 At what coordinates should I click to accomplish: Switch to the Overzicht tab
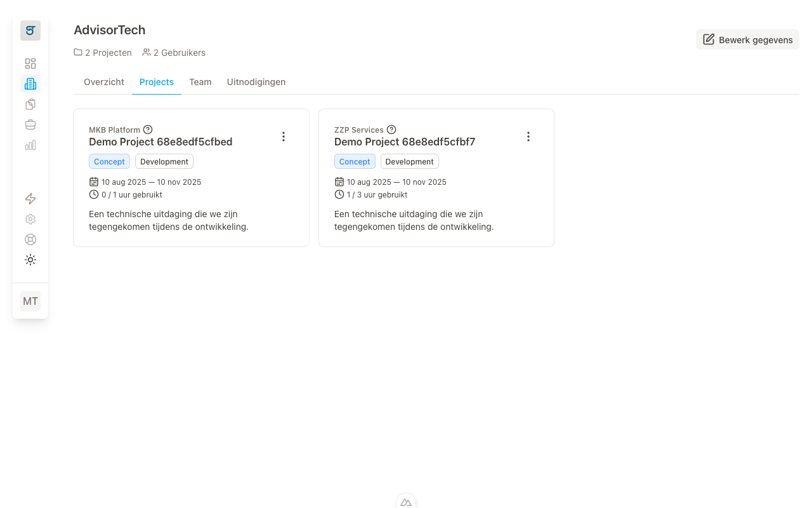point(104,82)
